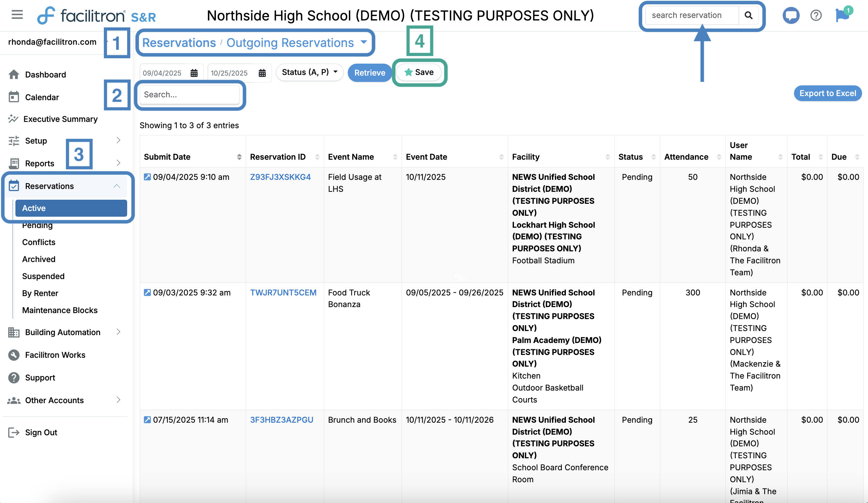This screenshot has width=868, height=503.
Task: Open the chat messages icon
Action: pos(791,15)
